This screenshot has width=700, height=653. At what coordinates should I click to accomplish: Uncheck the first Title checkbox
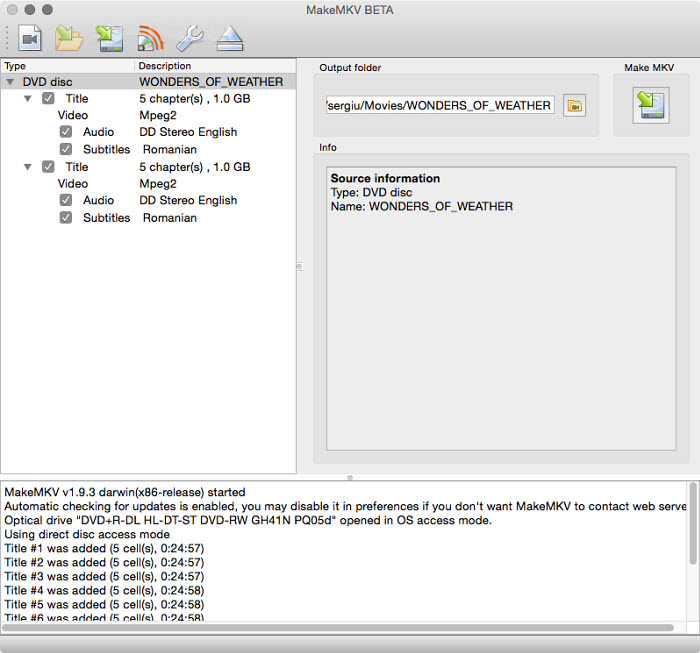coord(48,98)
